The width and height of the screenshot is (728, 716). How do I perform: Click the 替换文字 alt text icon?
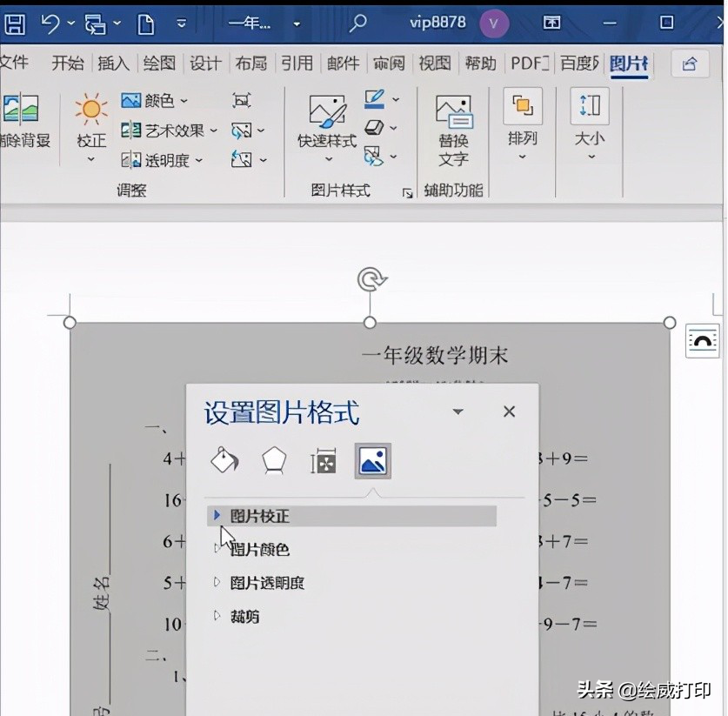[x=453, y=113]
